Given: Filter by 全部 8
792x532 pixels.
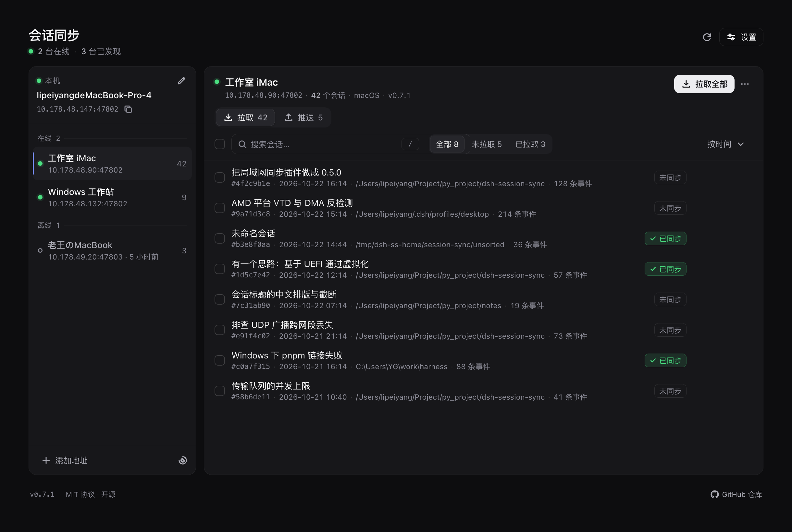Looking at the screenshot, I should click(x=447, y=144).
